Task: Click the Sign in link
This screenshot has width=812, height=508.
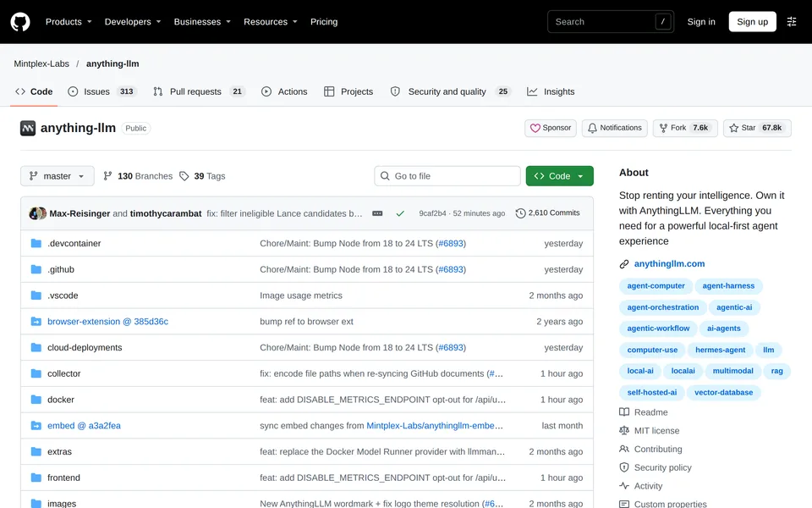Action: click(701, 22)
